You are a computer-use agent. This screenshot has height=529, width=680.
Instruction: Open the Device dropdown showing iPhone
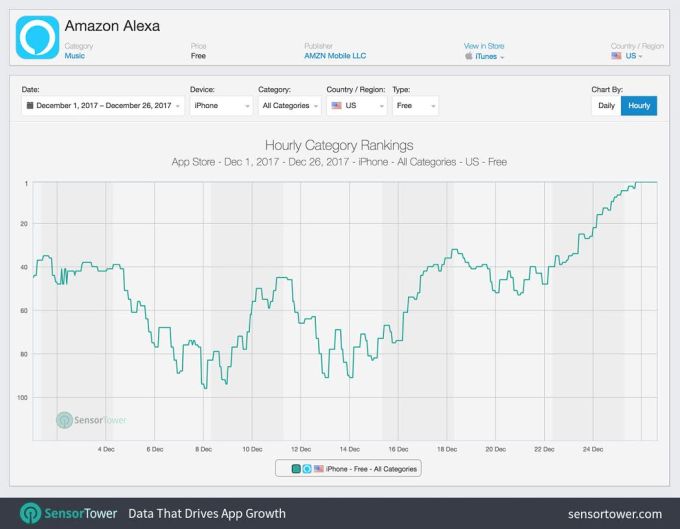tap(220, 105)
